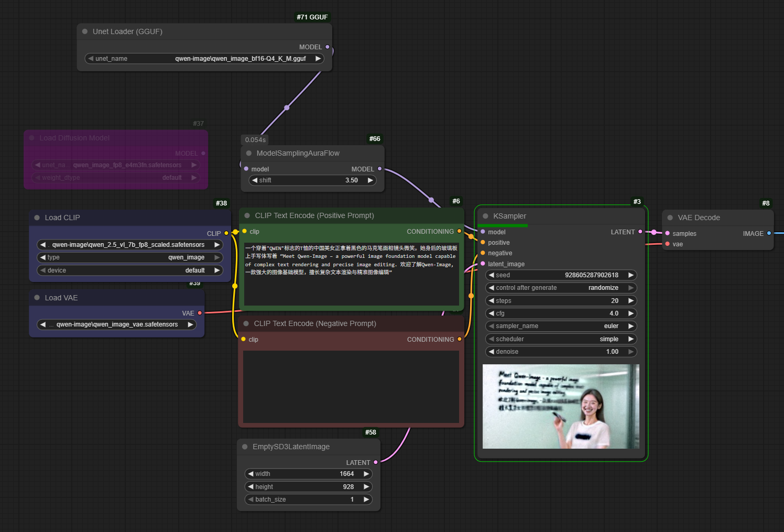Image resolution: width=784 pixels, height=532 pixels.
Task: Click the negative input socket on KSampler
Action: [x=483, y=253]
